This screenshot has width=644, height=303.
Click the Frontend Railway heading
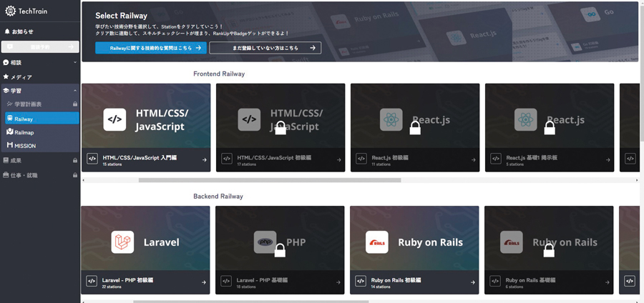(x=219, y=74)
